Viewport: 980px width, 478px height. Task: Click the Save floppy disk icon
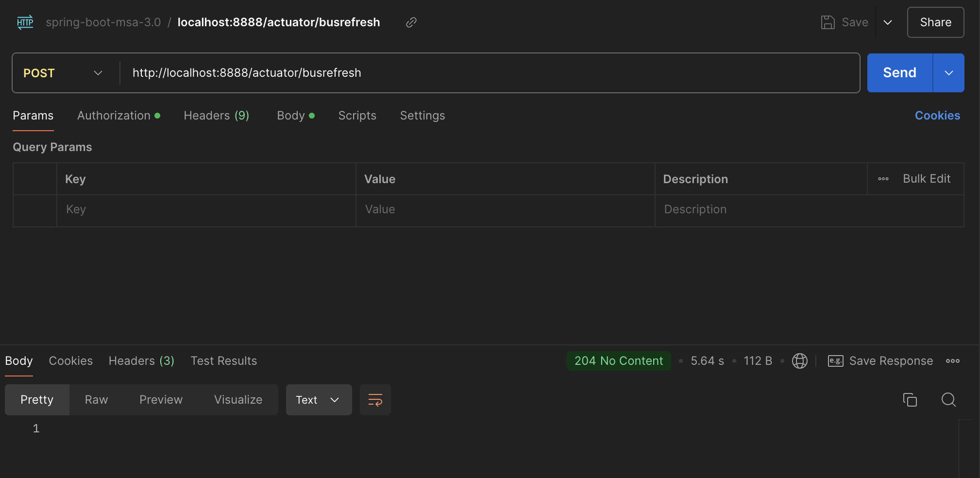pos(828,22)
